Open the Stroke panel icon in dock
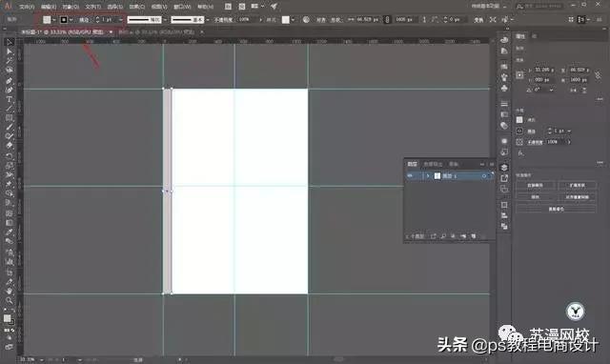610x364 pixels. click(504, 104)
